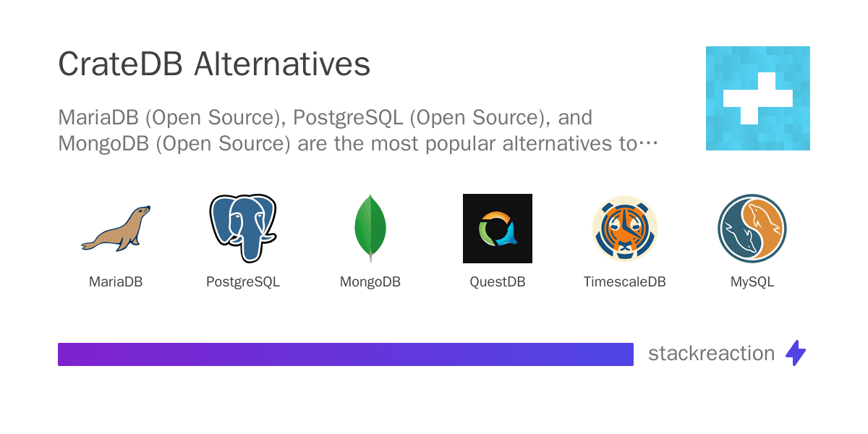
Task: Click the blue end of gradient bar
Action: pos(615,354)
